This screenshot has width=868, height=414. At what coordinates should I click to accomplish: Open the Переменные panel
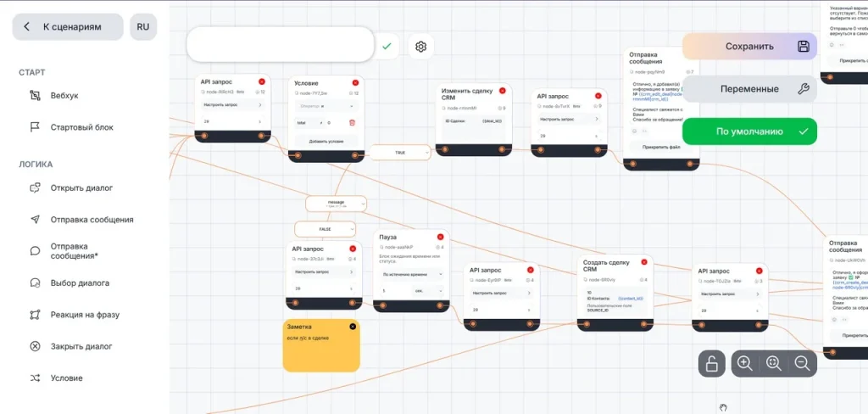coord(749,89)
